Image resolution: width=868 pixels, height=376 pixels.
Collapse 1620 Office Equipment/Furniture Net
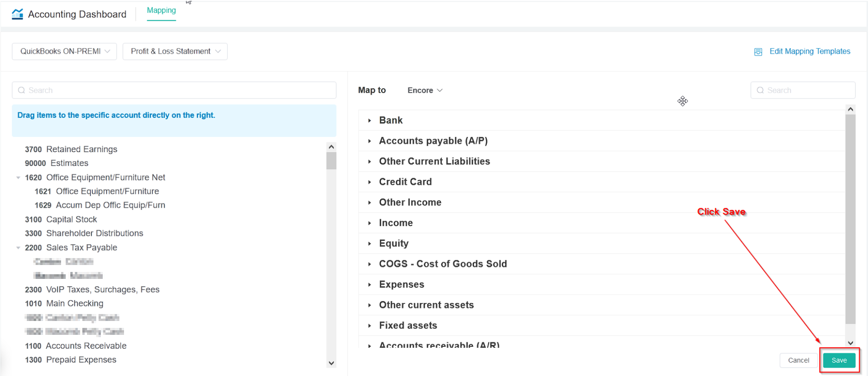(x=18, y=178)
